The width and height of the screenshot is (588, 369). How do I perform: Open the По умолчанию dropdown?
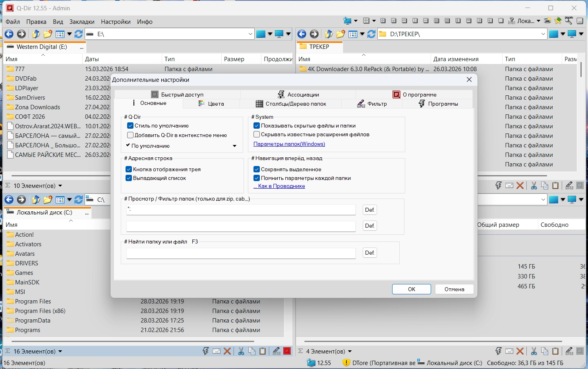tap(182, 146)
